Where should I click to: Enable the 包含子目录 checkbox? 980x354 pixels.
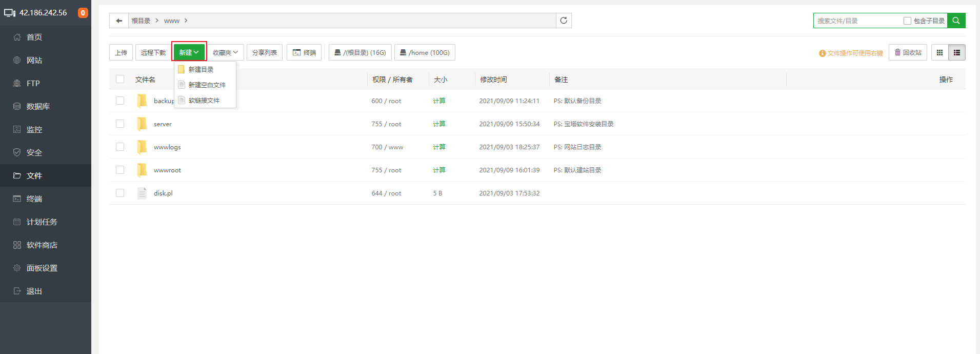[907, 21]
